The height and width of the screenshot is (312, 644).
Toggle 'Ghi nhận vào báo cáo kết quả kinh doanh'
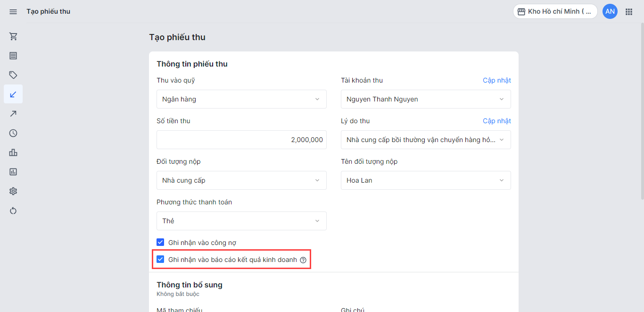(x=160, y=260)
